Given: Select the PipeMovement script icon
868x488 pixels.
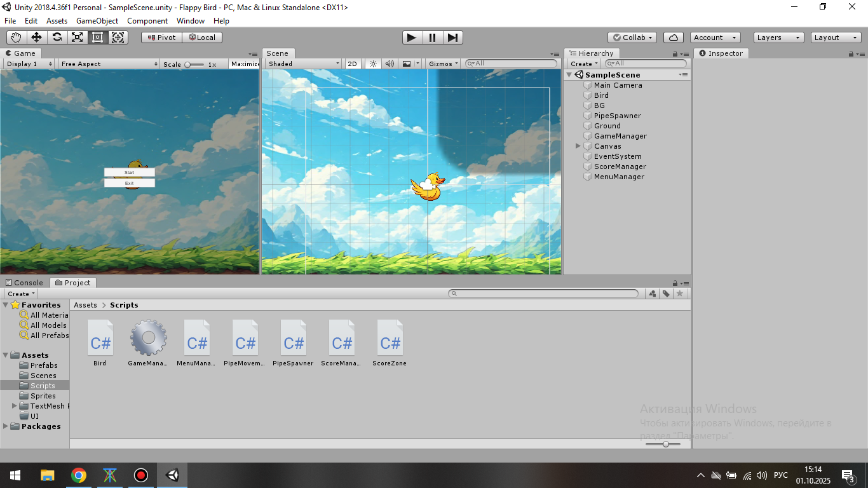Looking at the screenshot, I should click(x=245, y=337).
